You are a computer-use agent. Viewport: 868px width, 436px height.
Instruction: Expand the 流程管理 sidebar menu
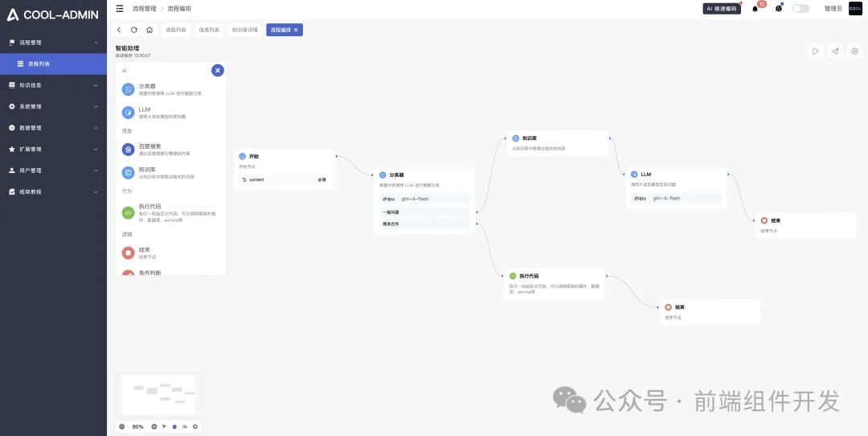coord(53,43)
